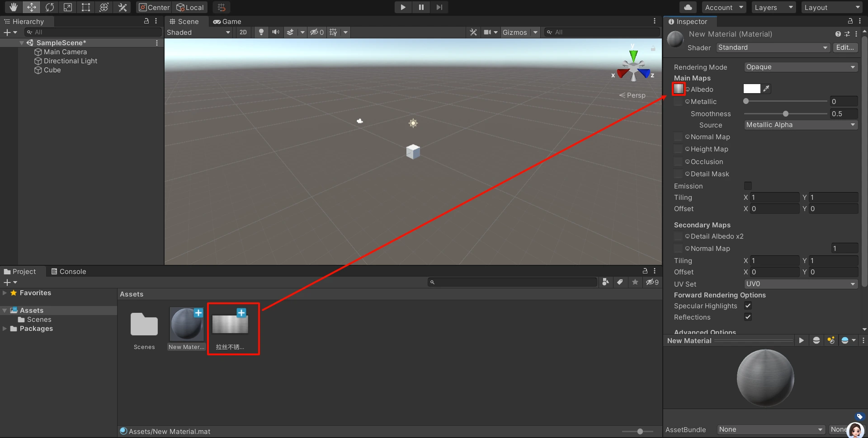Uncheck Specular Highlights checkbox
This screenshot has width=868, height=438.
[748, 306]
